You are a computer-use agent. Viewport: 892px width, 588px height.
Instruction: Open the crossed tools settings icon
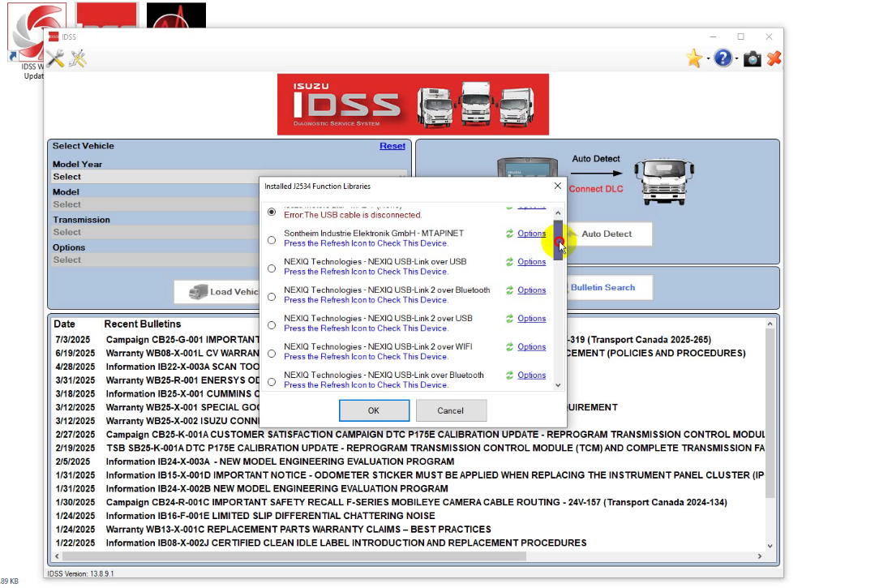(78, 58)
